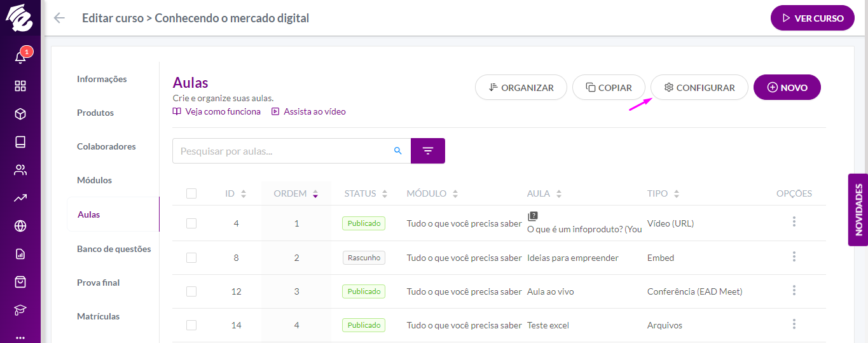Switch to the Módulos section
This screenshot has height=343, width=868.
pyautogui.click(x=94, y=180)
